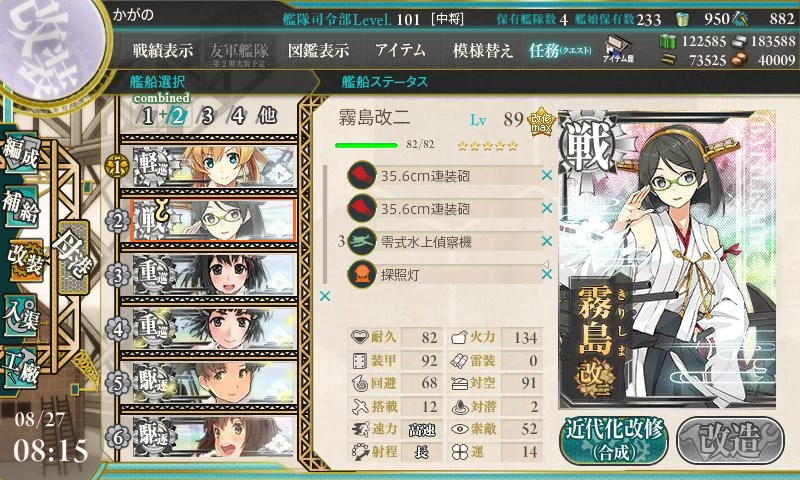Viewport: 800px width, 480px height.
Task: Select the 探照灯 searchlight equipment slot
Action: (x=444, y=274)
